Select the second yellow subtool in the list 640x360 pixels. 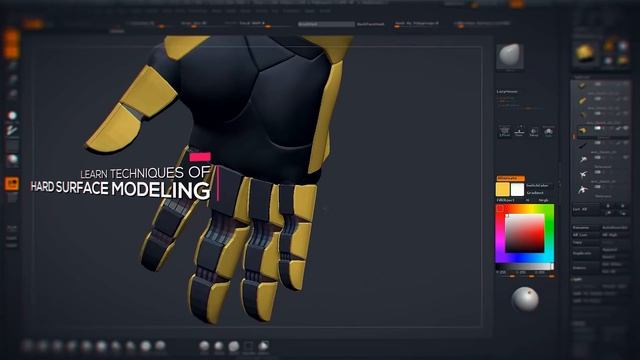[x=582, y=100]
